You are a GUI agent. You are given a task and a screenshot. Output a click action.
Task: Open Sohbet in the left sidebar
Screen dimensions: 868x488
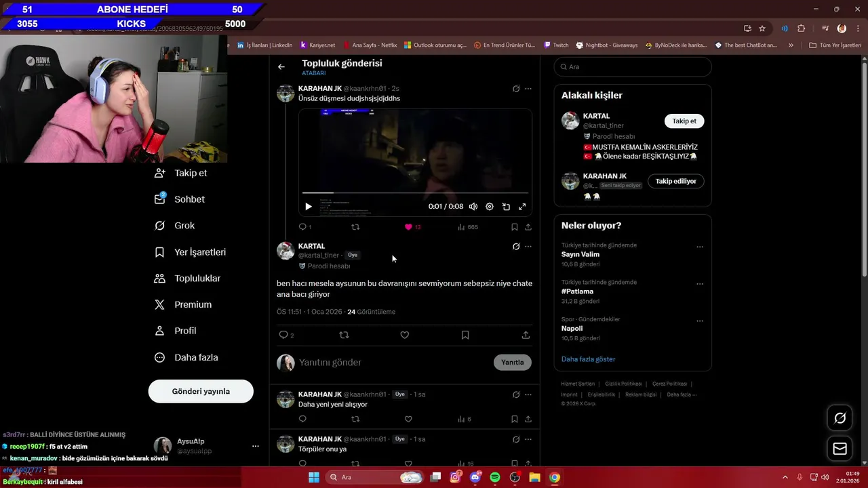[x=180, y=199]
